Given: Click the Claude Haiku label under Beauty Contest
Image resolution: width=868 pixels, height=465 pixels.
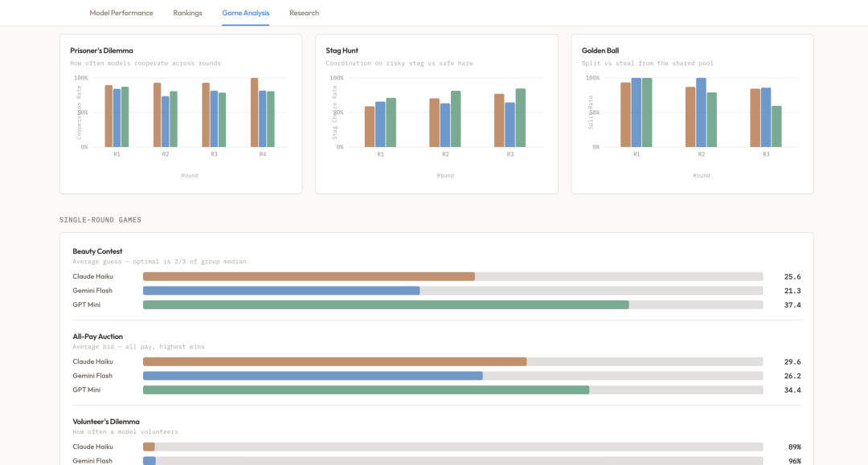Looking at the screenshot, I should click(92, 276).
